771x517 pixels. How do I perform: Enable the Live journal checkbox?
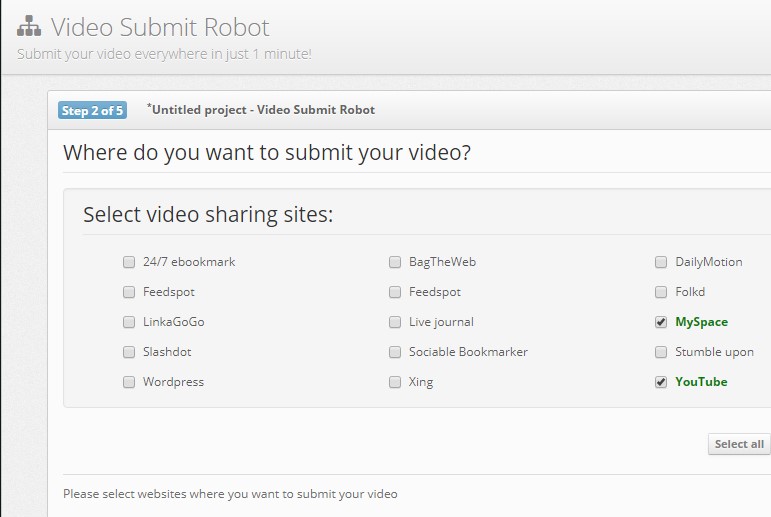click(x=395, y=322)
